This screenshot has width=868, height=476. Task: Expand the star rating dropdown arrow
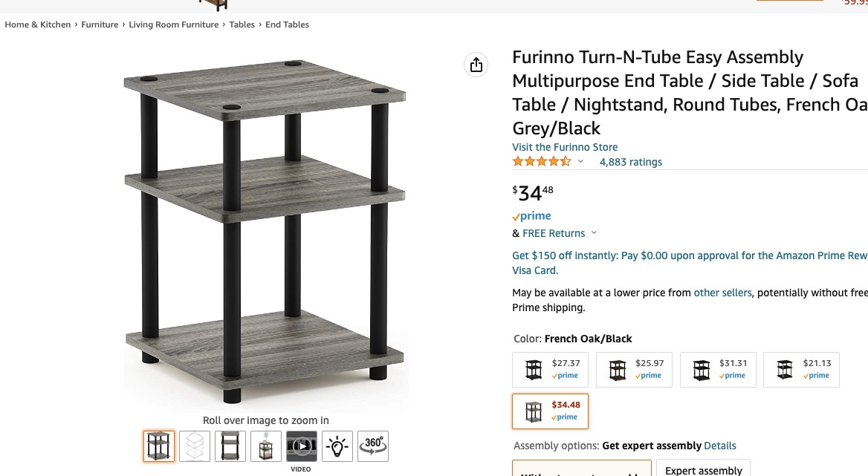click(x=581, y=162)
